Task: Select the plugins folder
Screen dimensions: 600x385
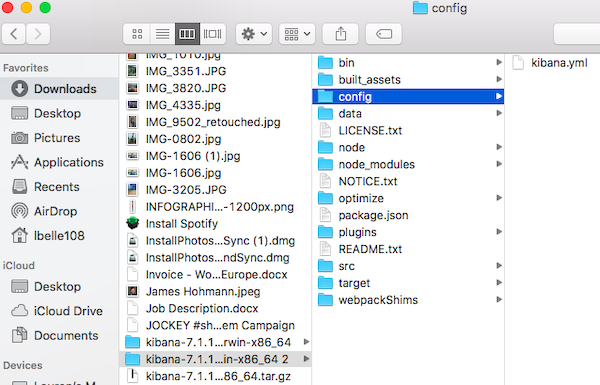Action: pyautogui.click(x=408, y=232)
